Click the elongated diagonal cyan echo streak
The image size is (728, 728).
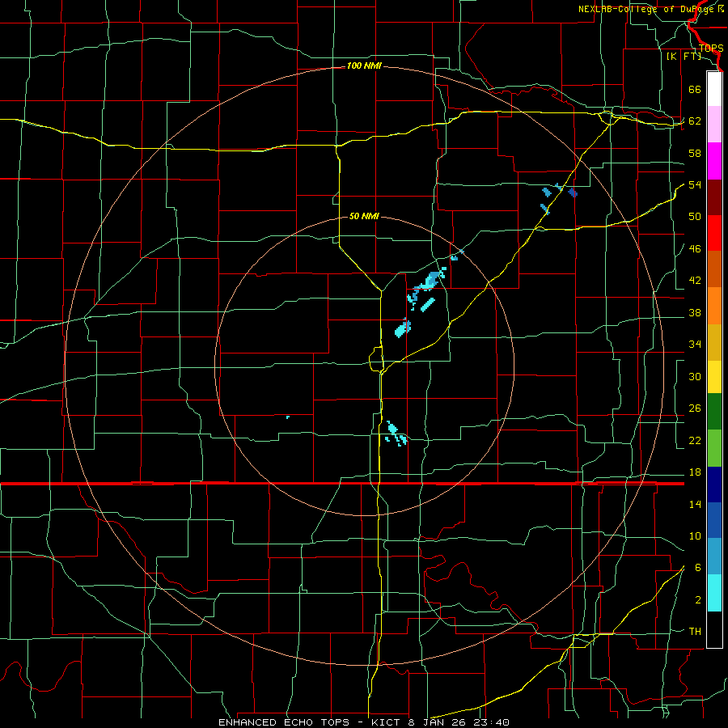(428, 305)
